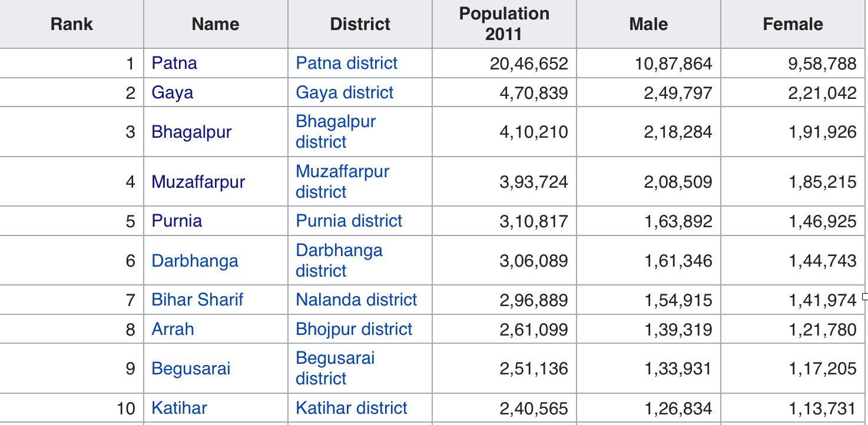Open the Gaya city link
This screenshot has width=868, height=425.
coord(172,93)
